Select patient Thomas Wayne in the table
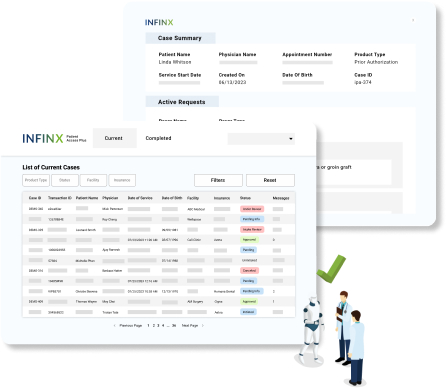 [x=86, y=301]
